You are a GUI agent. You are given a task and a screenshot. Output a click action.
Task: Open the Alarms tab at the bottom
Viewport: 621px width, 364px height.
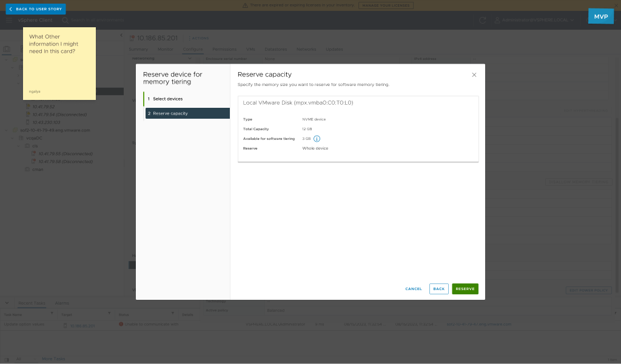(x=62, y=303)
